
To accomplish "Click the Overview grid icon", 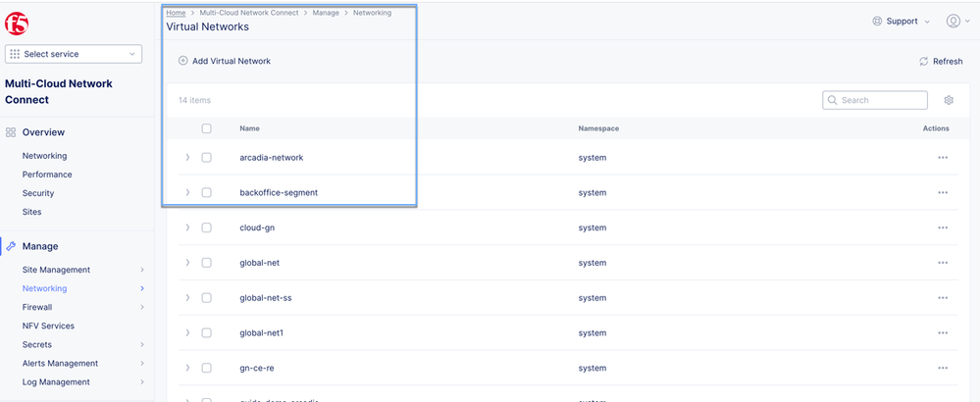I will 11,132.
